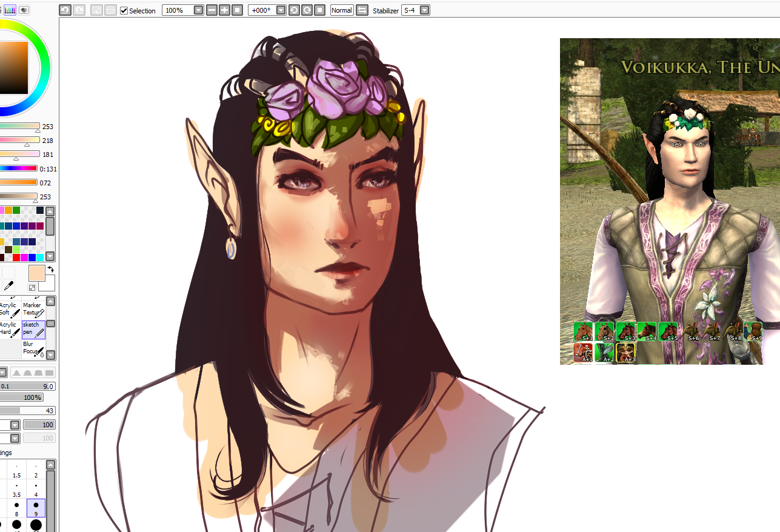
Task: Open the +000° rotation angle dropdown
Action: (x=281, y=10)
